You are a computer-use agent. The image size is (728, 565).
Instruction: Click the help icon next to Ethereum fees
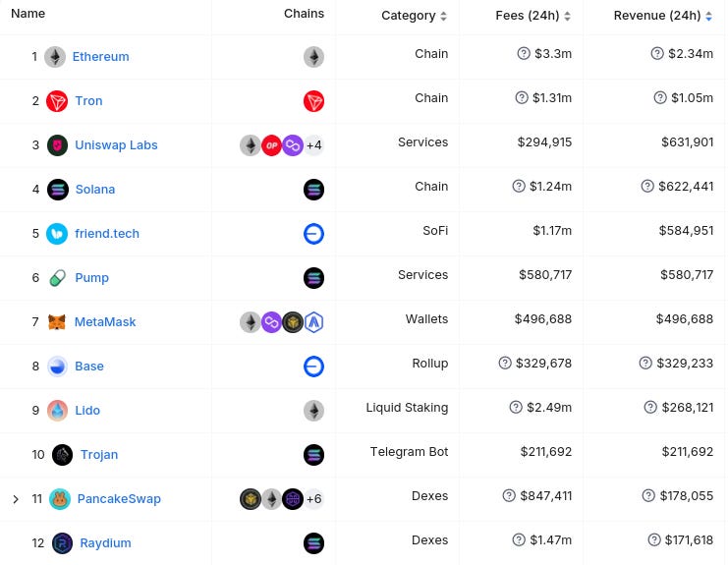click(x=524, y=53)
